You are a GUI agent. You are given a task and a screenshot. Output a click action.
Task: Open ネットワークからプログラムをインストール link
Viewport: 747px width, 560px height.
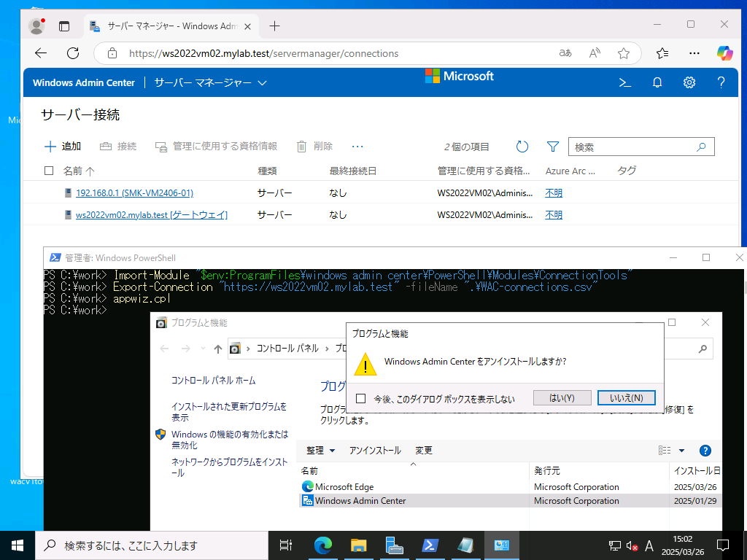[x=229, y=467]
